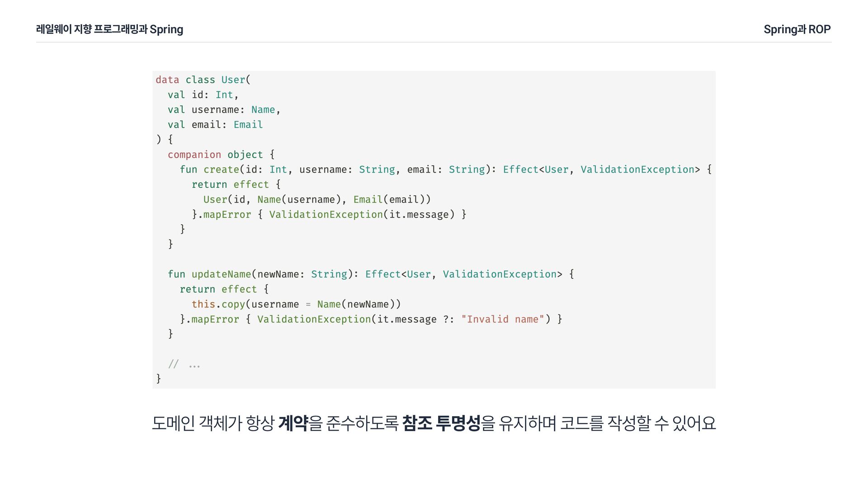Click the first '.mapError' call
The image size is (868, 488).
224,214
